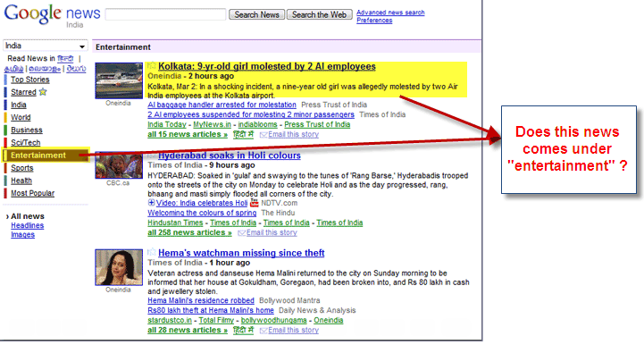Image resolution: width=644 pixels, height=353 pixels.
Task: Open the Business section
Action: pos(27,130)
